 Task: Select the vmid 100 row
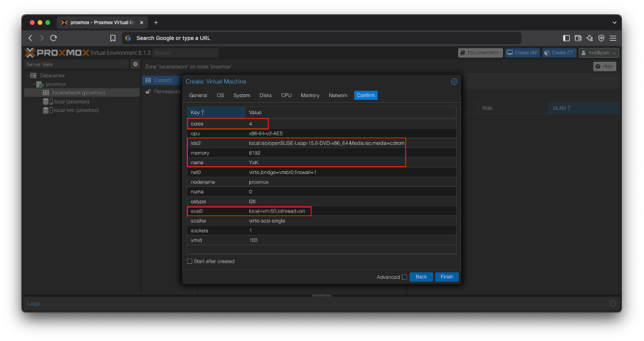pos(321,240)
